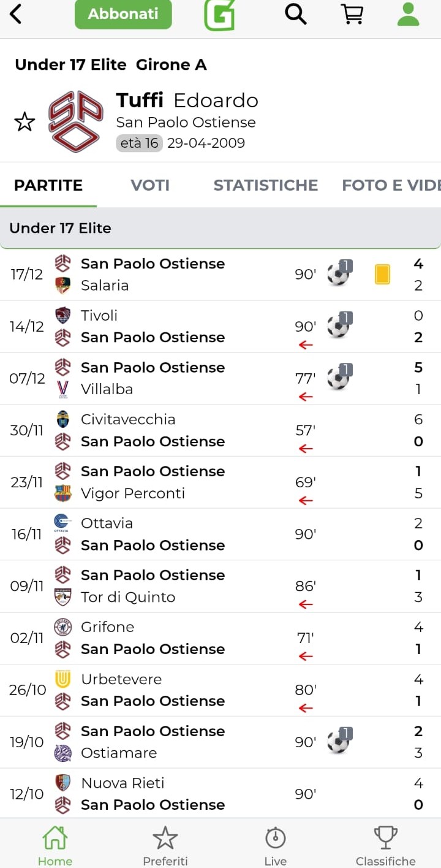Open the Vigor Perconti match row

click(184, 482)
